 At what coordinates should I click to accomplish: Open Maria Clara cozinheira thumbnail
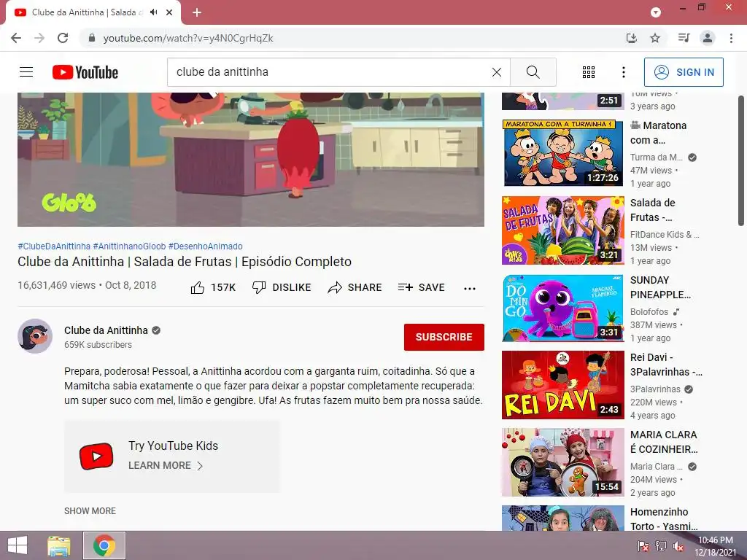tap(563, 462)
